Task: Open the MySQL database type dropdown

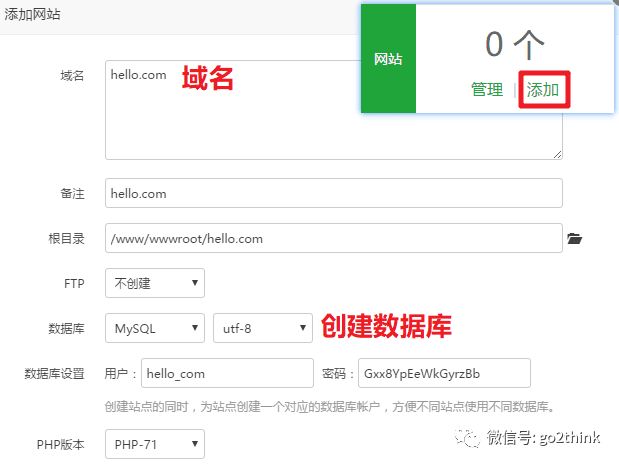Action: 155,328
